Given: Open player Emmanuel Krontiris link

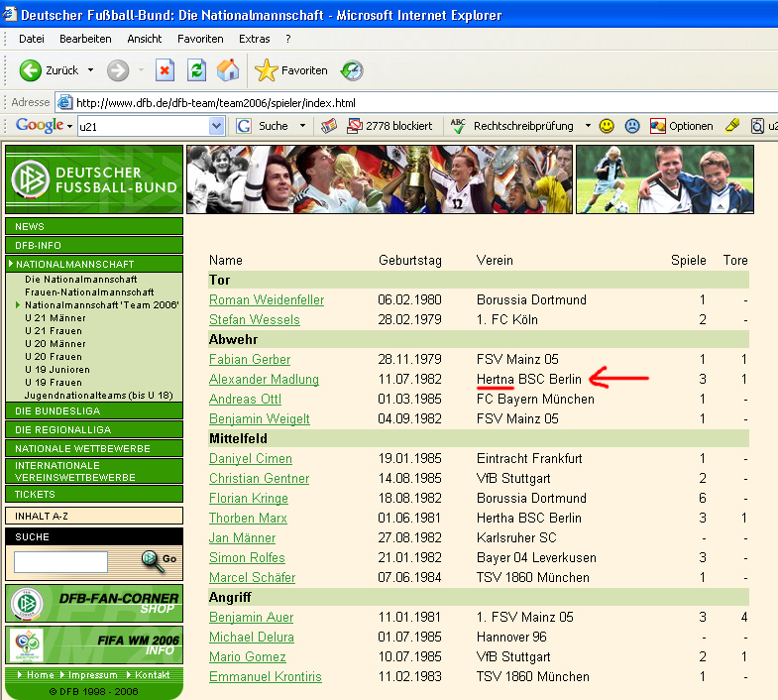Looking at the screenshot, I should [266, 676].
